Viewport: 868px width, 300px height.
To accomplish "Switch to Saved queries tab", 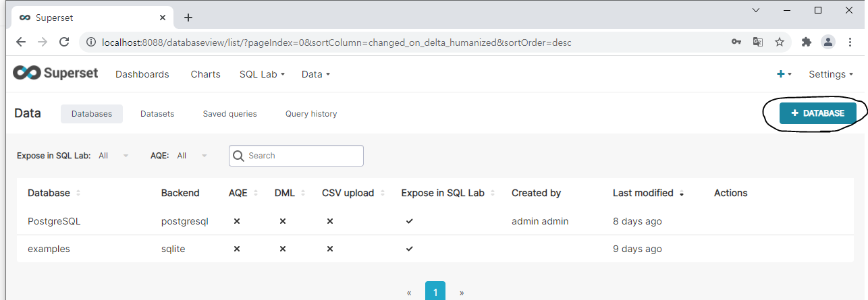I will pos(230,114).
